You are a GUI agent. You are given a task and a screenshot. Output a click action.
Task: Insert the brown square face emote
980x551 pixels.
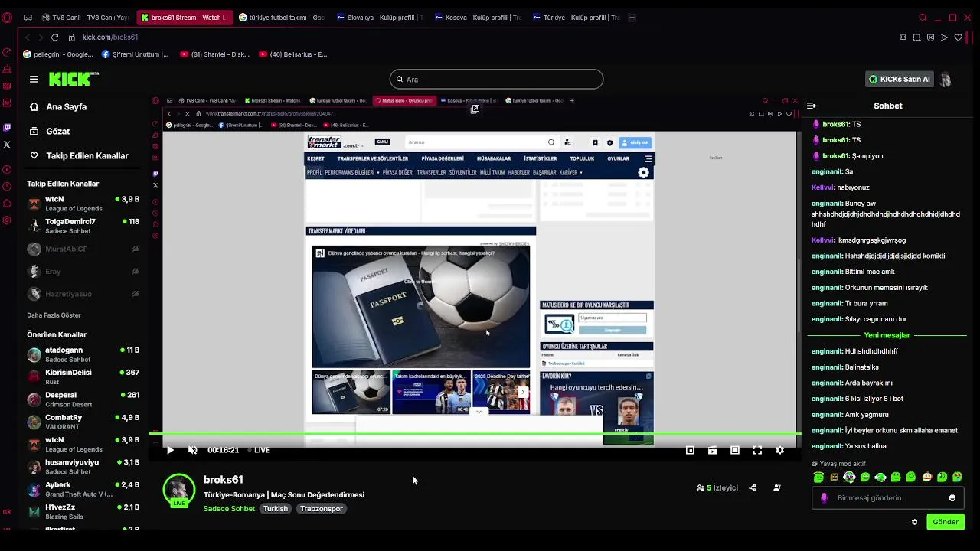[834, 477]
